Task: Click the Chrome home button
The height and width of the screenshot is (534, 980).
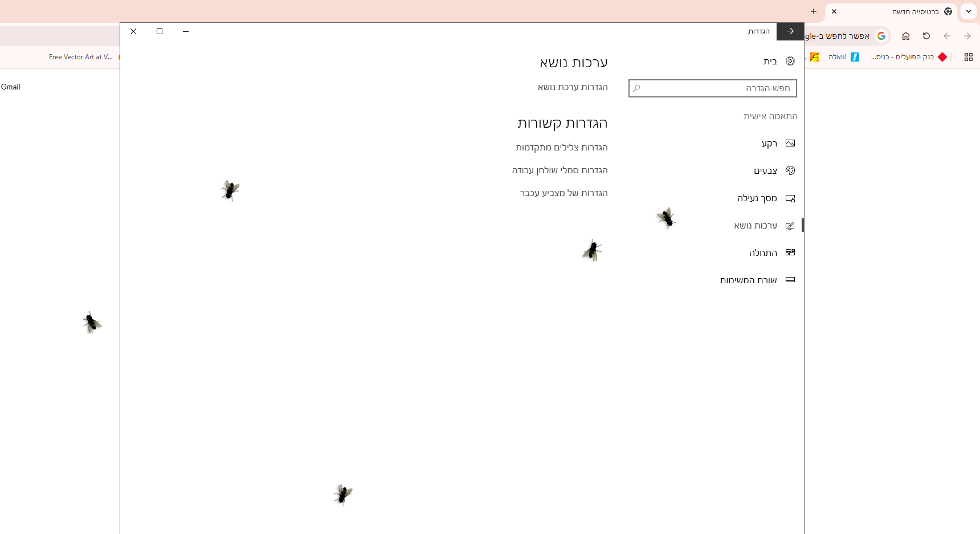Action: (x=906, y=36)
